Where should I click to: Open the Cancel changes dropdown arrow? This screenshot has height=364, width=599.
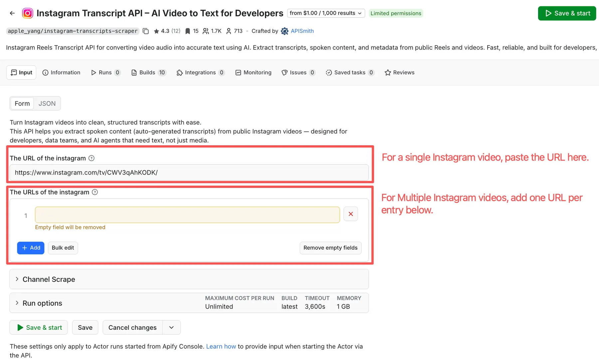(171, 327)
